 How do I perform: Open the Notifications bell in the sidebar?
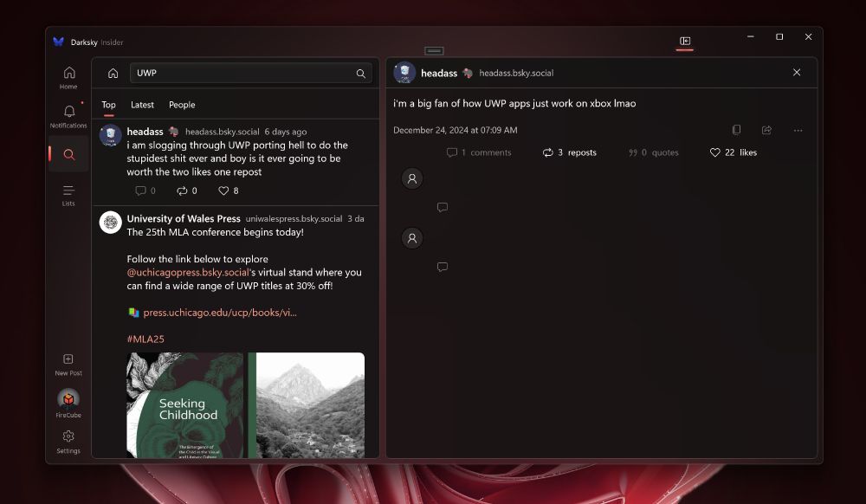tap(68, 117)
